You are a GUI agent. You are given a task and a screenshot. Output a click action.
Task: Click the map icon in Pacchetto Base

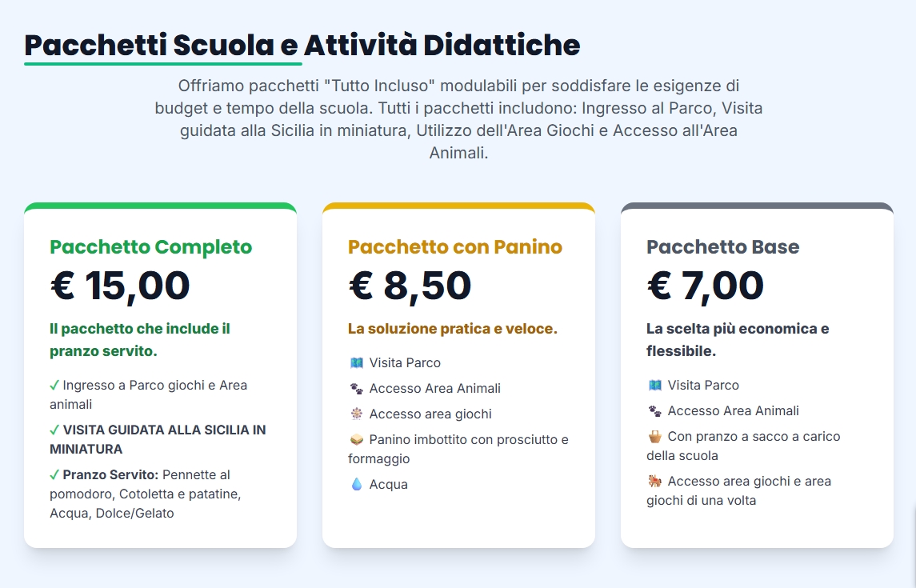click(655, 386)
